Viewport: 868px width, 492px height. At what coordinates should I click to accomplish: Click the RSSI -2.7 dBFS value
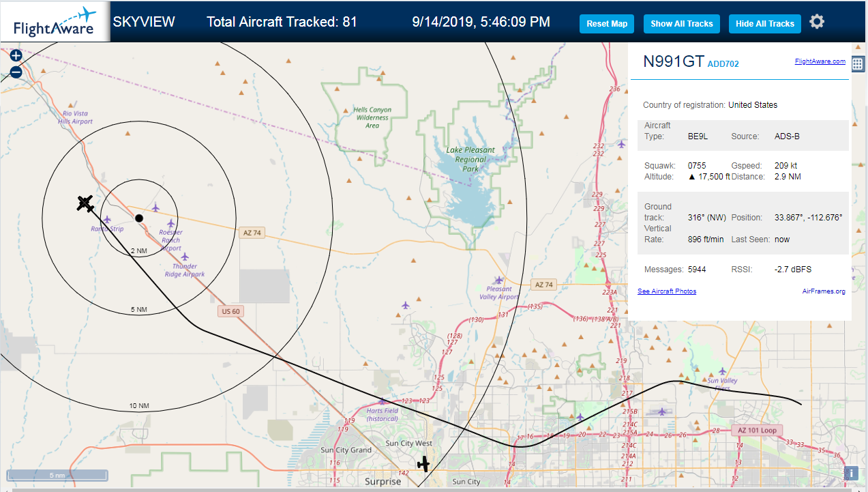tap(793, 270)
